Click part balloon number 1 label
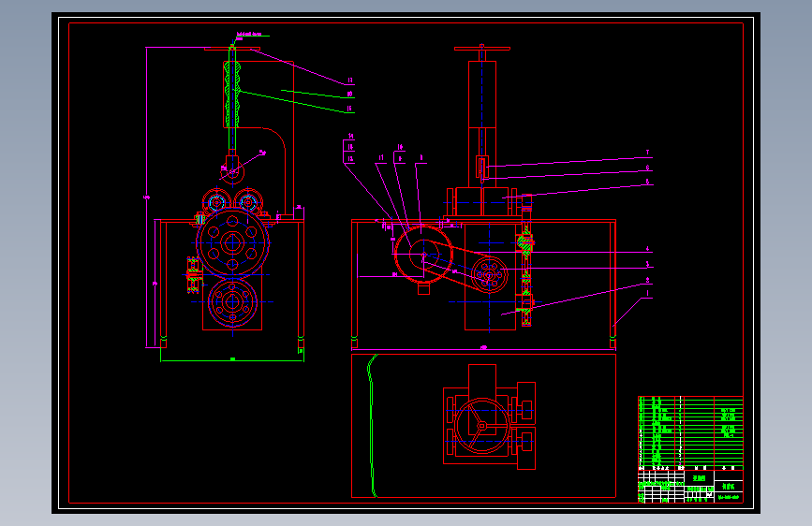Image resolution: width=812 pixels, height=526 pixels. coord(647,294)
